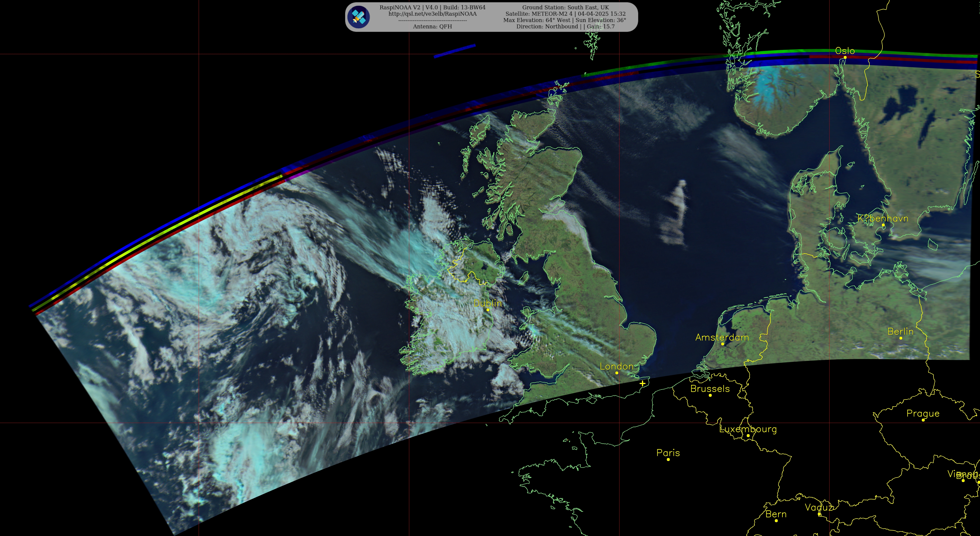Click the RaspiNOAA satellite logo icon

point(358,17)
